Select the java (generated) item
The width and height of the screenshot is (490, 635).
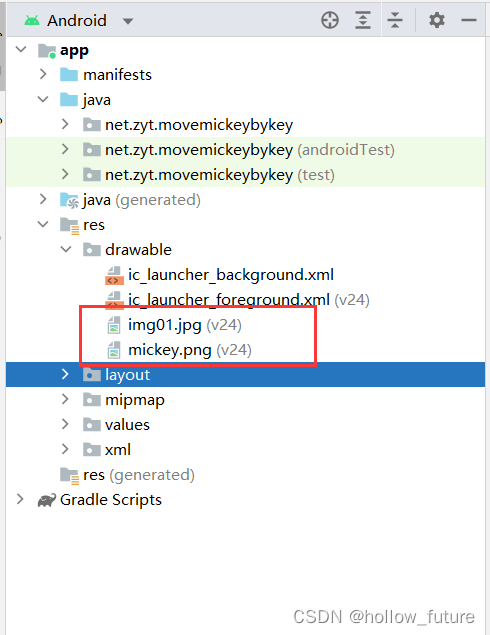click(x=142, y=200)
